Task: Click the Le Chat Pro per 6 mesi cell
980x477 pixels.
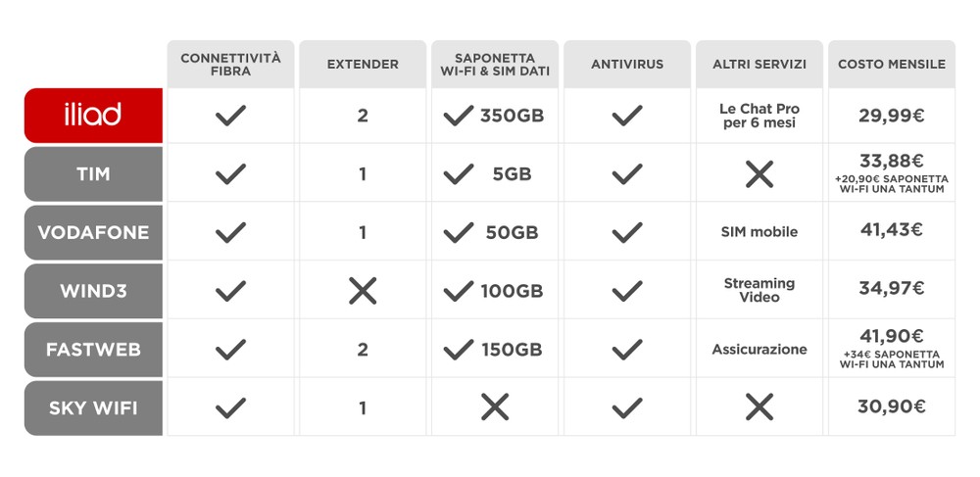Action: [759, 116]
